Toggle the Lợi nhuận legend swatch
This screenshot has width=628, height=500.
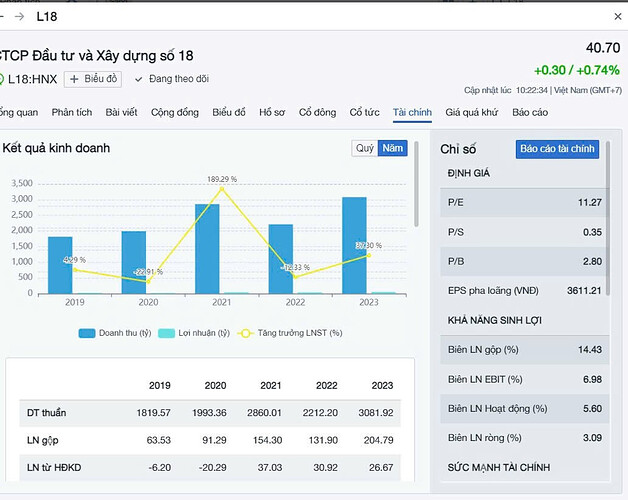click(x=167, y=333)
